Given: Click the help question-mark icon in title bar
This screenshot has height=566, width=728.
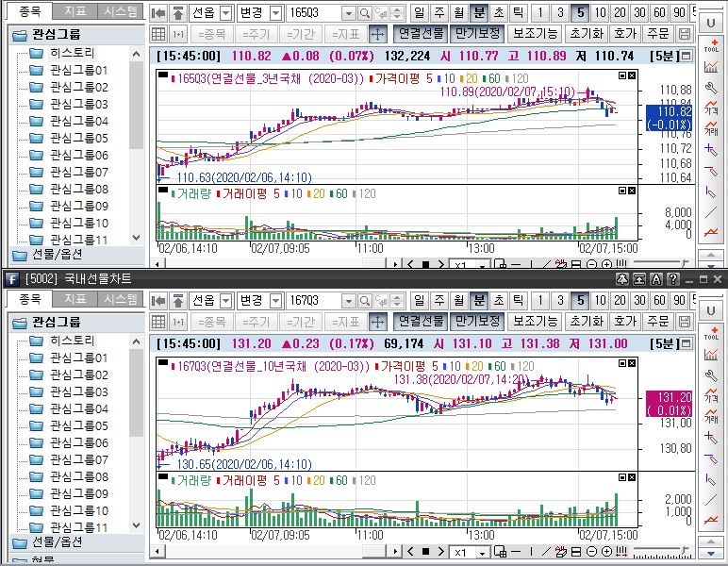Looking at the screenshot, I should click(672, 278).
